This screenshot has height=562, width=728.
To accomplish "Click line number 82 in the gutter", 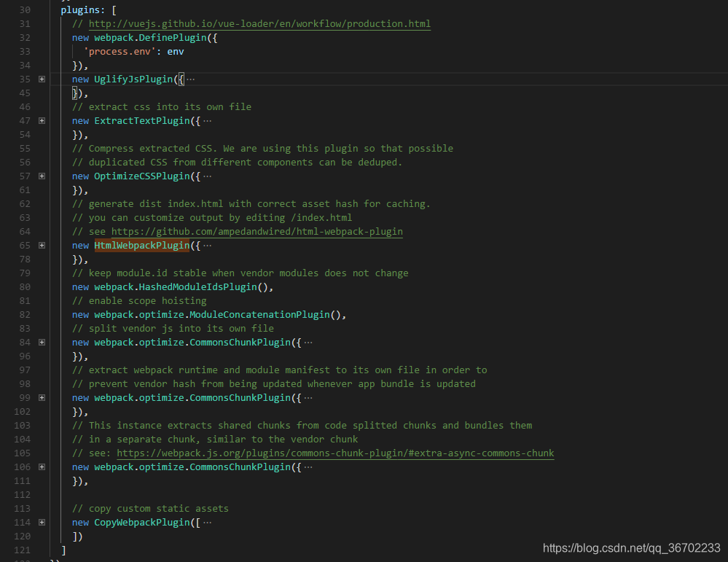I will tap(25, 314).
